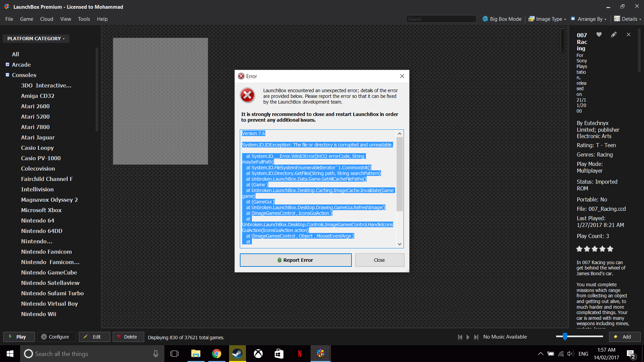This screenshot has height=362, width=644.
Task: Select Nintendo Virtual Boy platform
Action: coord(49,304)
